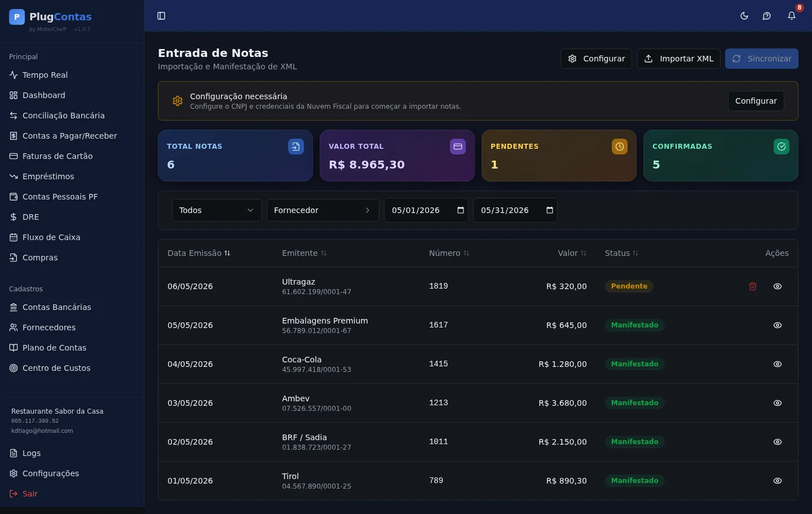Open Faturas de Cartão

72,156
